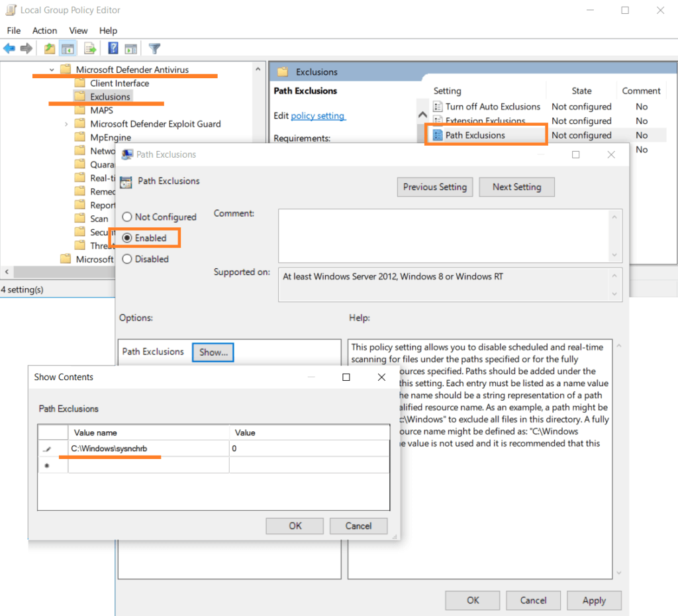The height and width of the screenshot is (616, 678).
Task: Toggle the Show/Hide Console Tree icon
Action: (68, 48)
